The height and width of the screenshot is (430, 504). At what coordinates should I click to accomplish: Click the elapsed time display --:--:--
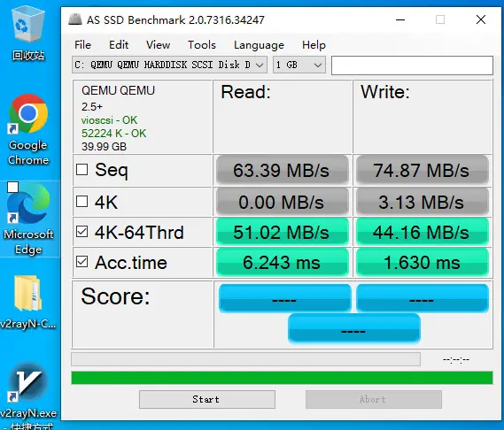pos(456,359)
